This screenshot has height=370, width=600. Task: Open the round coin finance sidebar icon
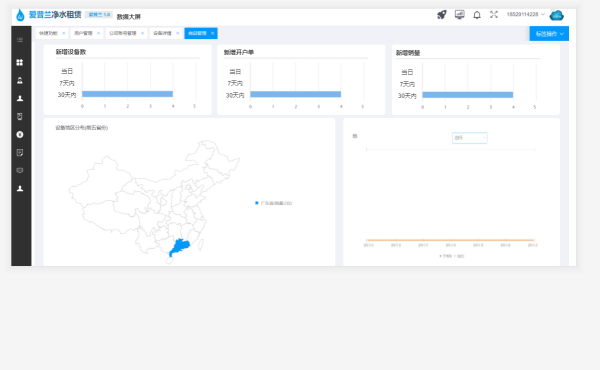click(x=20, y=134)
